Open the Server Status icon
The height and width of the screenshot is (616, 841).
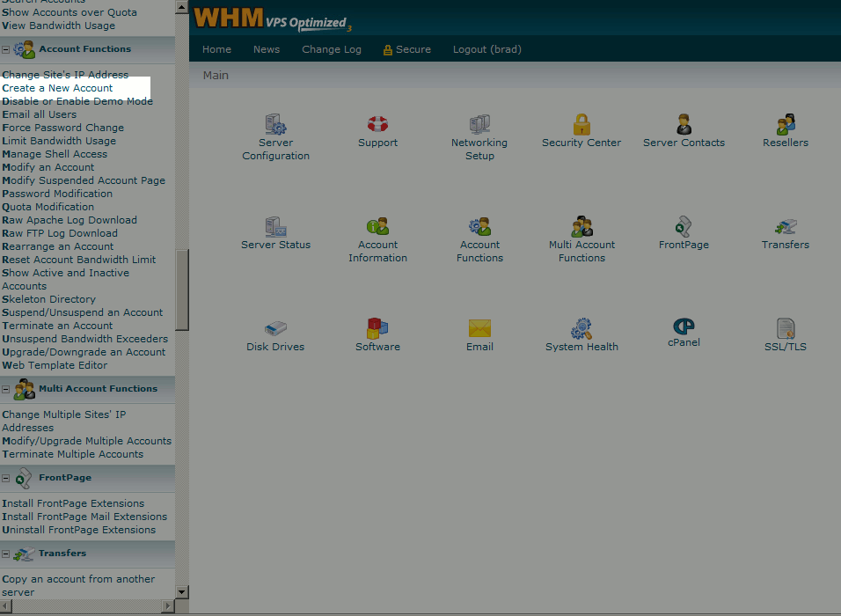tap(275, 226)
